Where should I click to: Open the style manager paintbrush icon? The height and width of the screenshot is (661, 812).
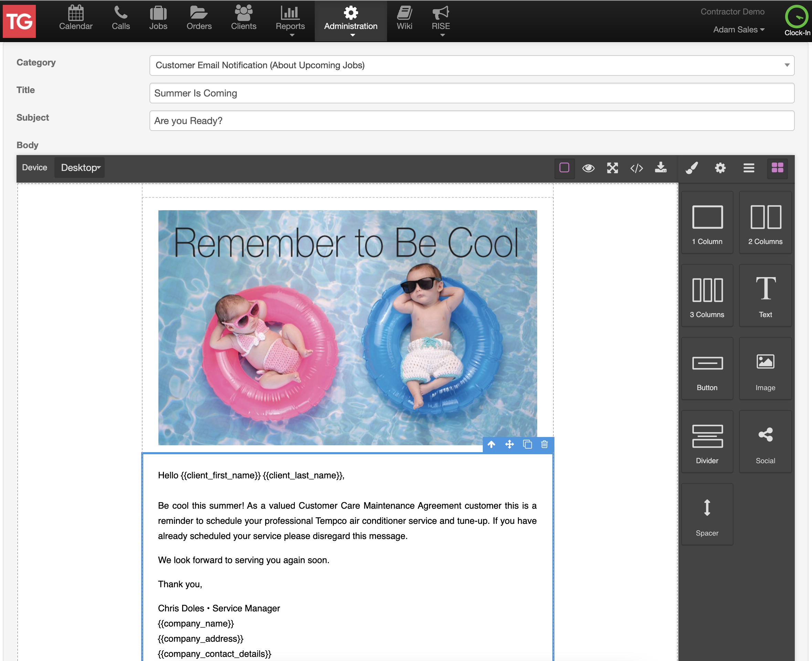click(x=692, y=168)
